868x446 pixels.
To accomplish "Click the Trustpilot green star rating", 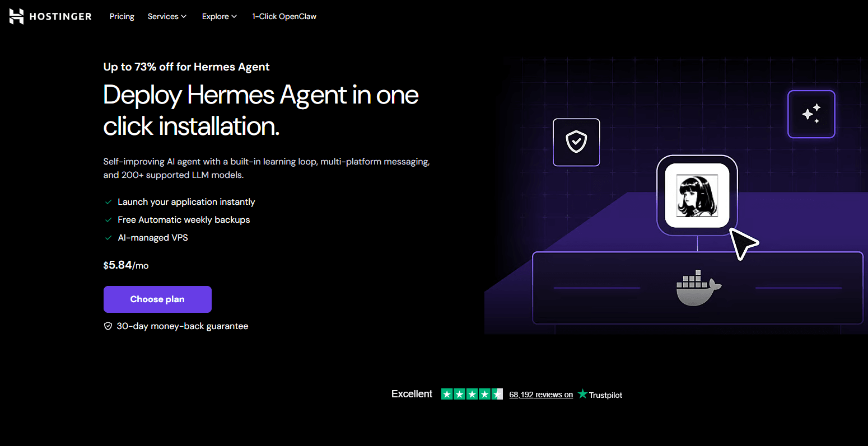I will (x=472, y=394).
